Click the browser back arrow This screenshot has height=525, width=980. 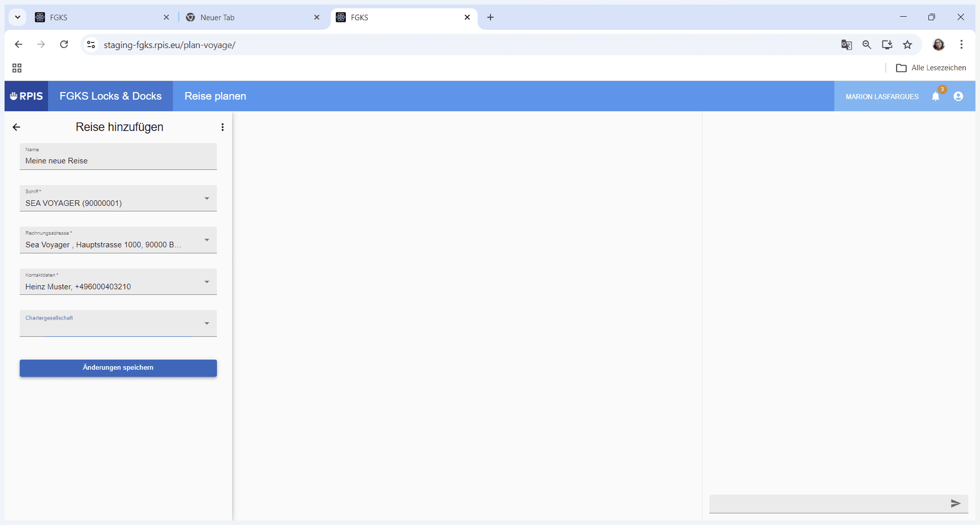tap(19, 45)
